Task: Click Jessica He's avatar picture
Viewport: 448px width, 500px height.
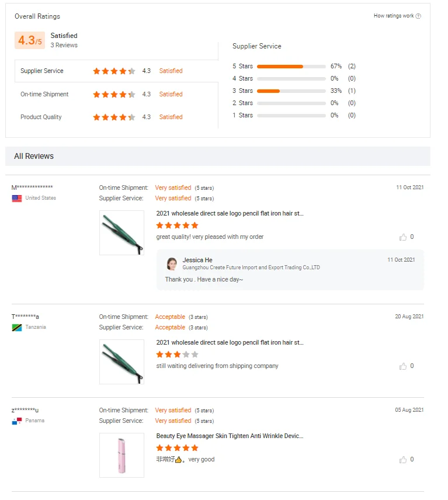Action: [172, 263]
